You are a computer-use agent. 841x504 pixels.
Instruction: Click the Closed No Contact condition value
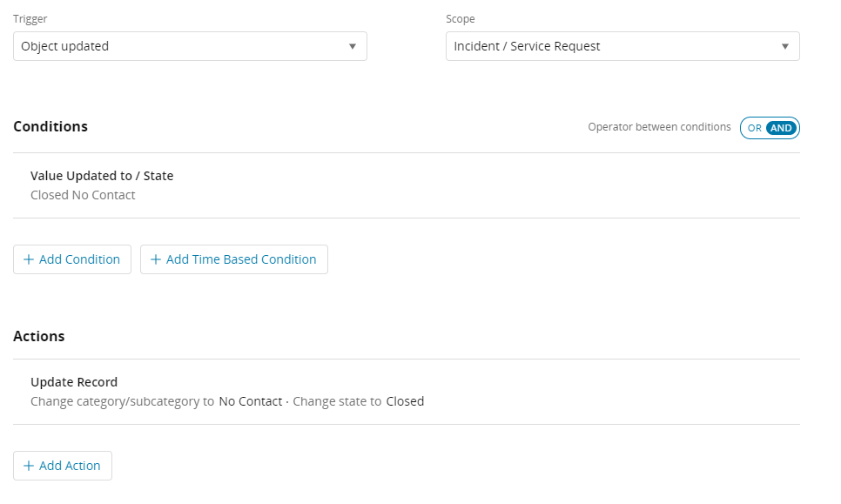click(x=83, y=195)
